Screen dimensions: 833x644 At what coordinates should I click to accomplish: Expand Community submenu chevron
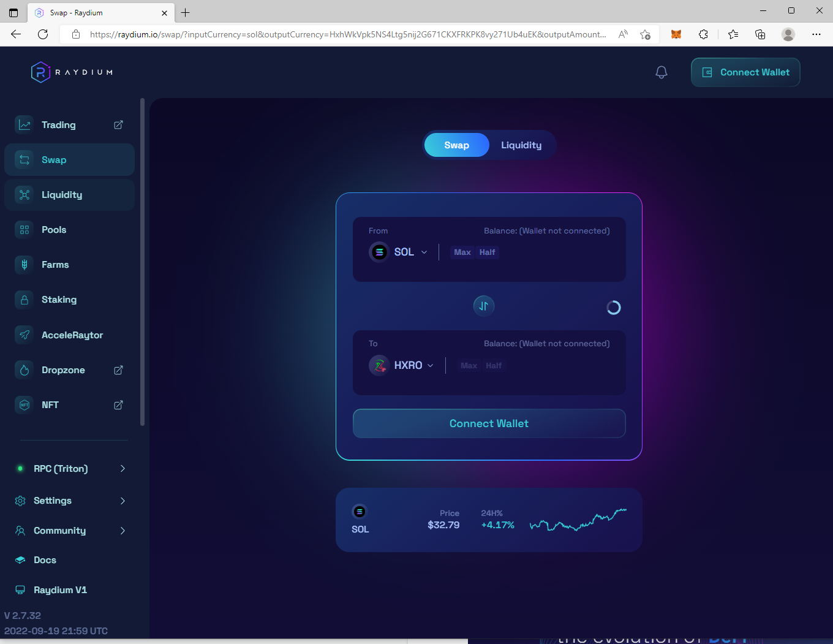coord(123,531)
